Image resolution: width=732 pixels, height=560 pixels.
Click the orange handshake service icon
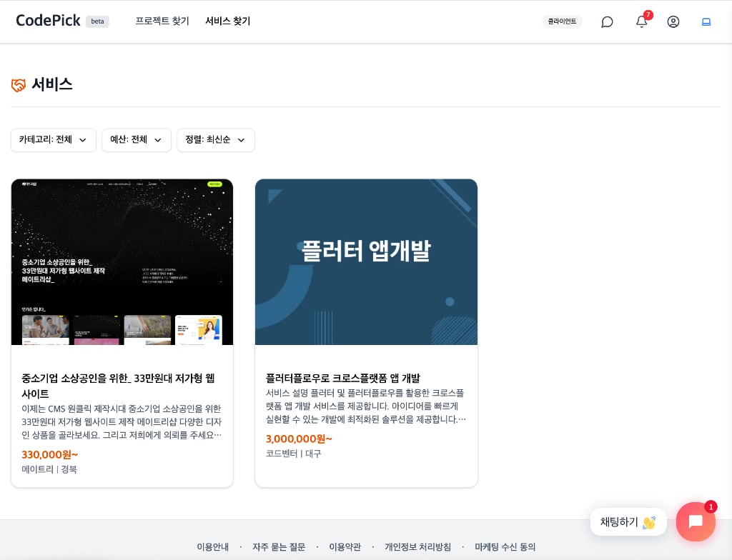pos(19,85)
